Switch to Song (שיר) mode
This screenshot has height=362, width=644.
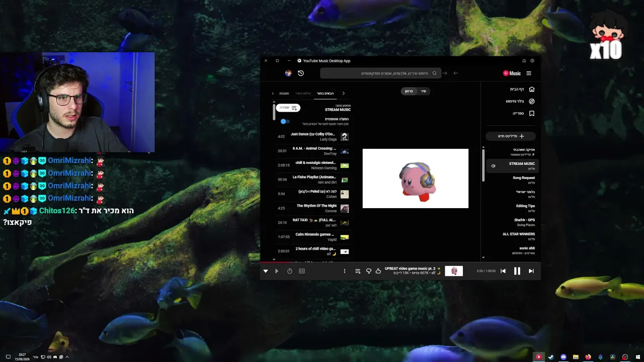[x=423, y=91]
